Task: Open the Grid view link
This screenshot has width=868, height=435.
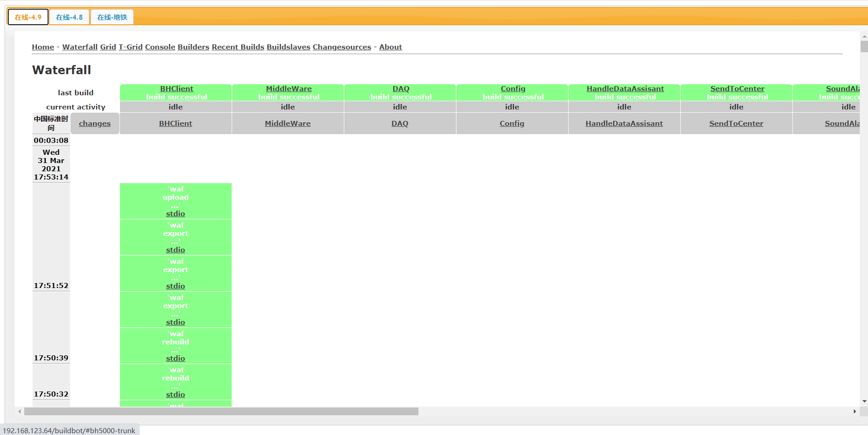Action: (x=108, y=47)
